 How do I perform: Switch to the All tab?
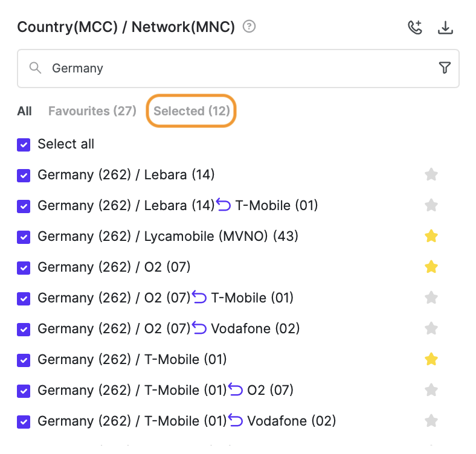(x=24, y=111)
